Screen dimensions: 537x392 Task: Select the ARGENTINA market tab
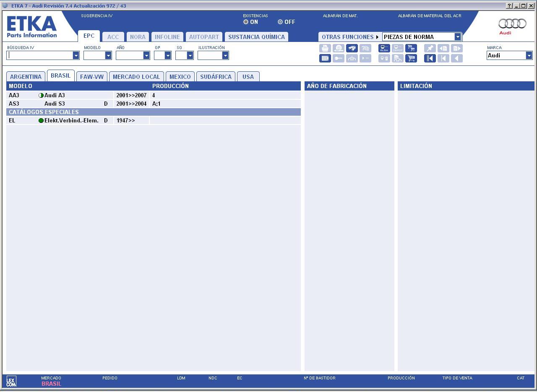26,77
